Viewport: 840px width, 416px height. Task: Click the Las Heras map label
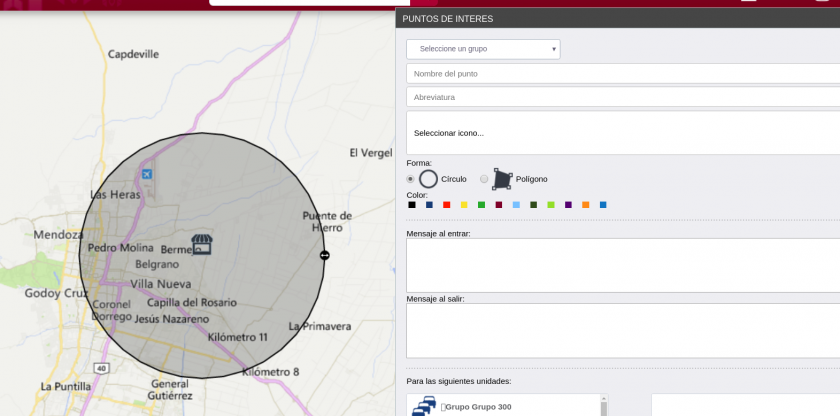pos(115,194)
